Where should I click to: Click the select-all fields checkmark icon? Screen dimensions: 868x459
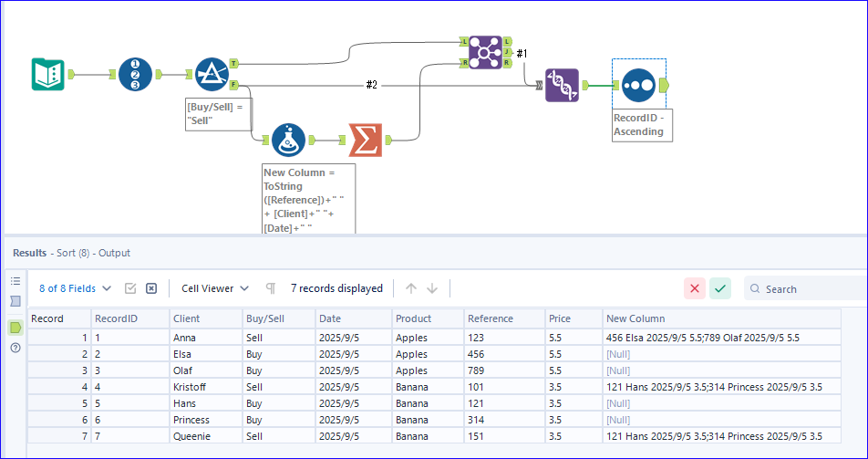[130, 288]
